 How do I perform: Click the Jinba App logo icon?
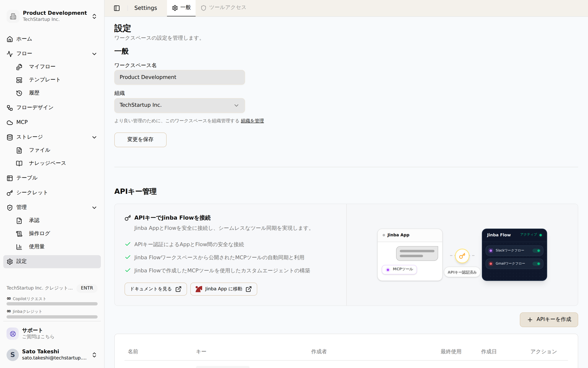[x=199, y=289]
